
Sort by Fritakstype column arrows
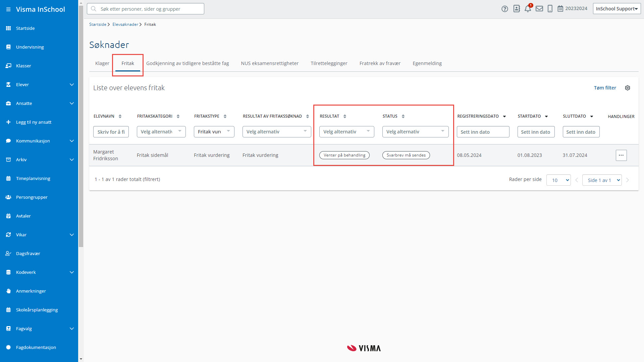(x=225, y=116)
